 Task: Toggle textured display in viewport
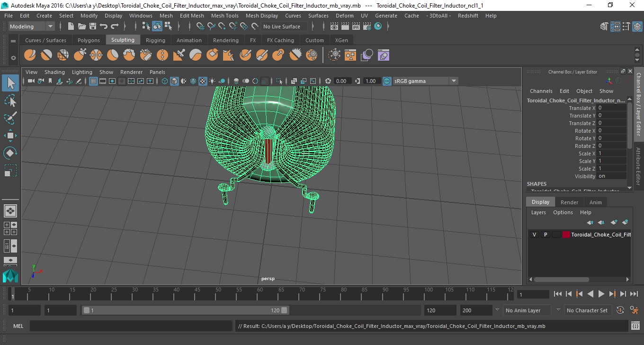(203, 81)
